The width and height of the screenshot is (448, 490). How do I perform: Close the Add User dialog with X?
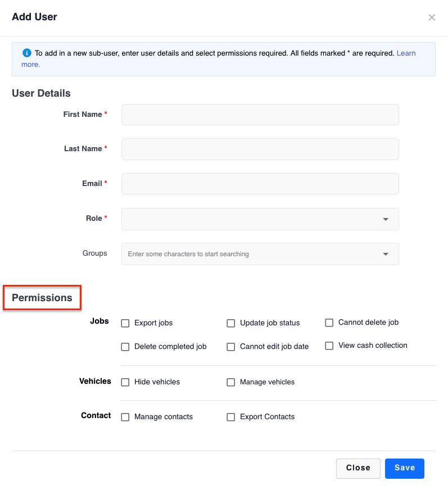click(432, 17)
